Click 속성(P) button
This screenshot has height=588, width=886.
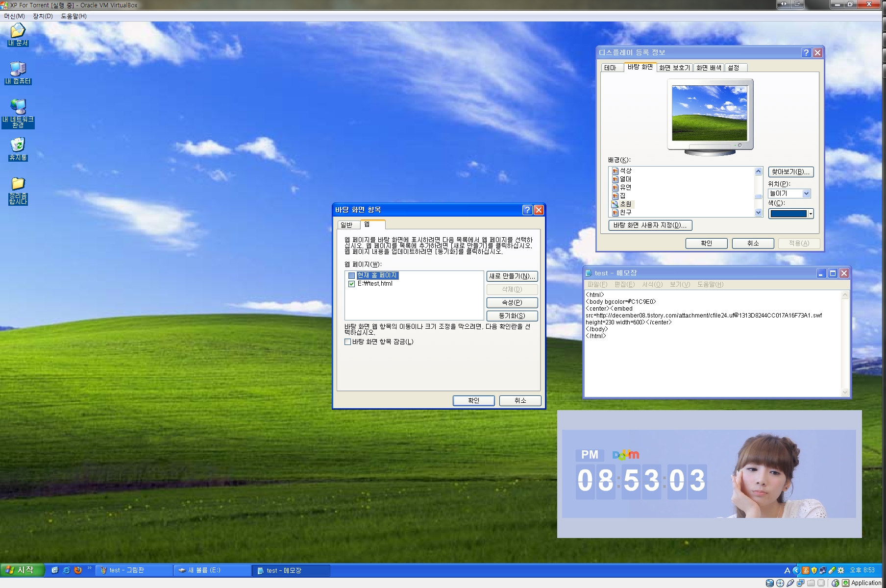[512, 303]
